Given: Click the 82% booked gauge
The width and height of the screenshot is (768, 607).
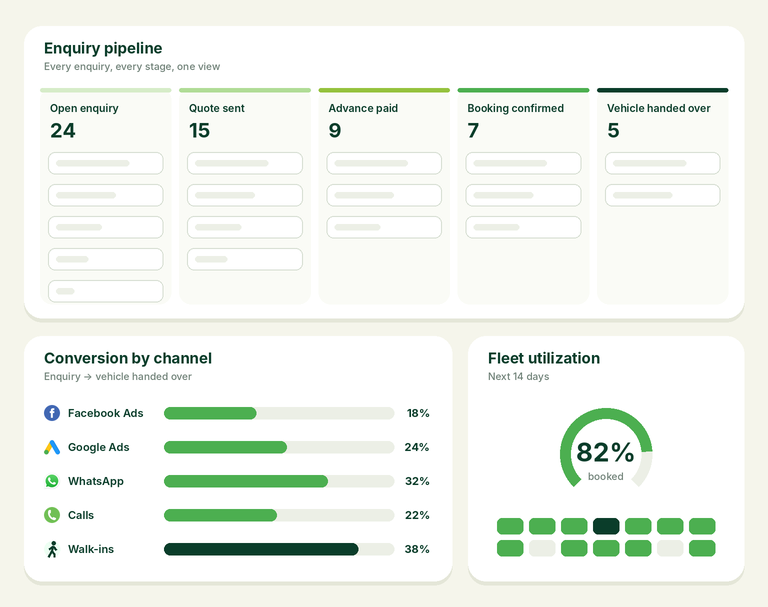Looking at the screenshot, I should coord(606,448).
